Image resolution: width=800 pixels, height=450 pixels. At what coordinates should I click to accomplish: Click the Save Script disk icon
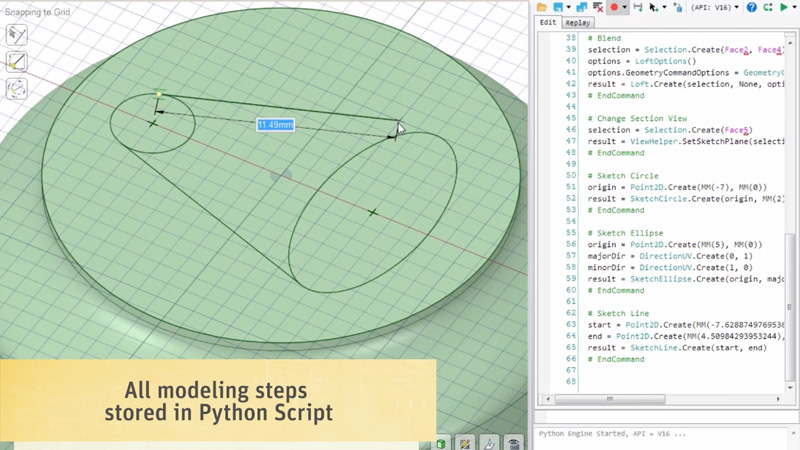point(559,7)
